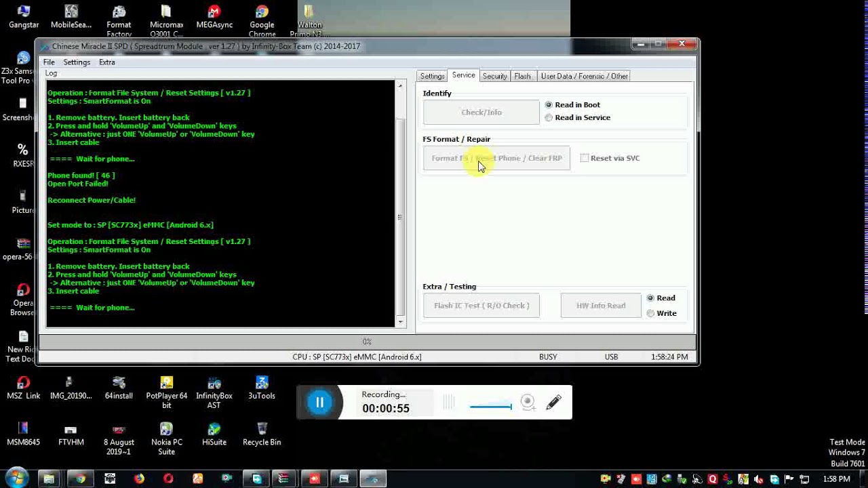
Task: Open the 64install desktop icon
Action: click(119, 388)
